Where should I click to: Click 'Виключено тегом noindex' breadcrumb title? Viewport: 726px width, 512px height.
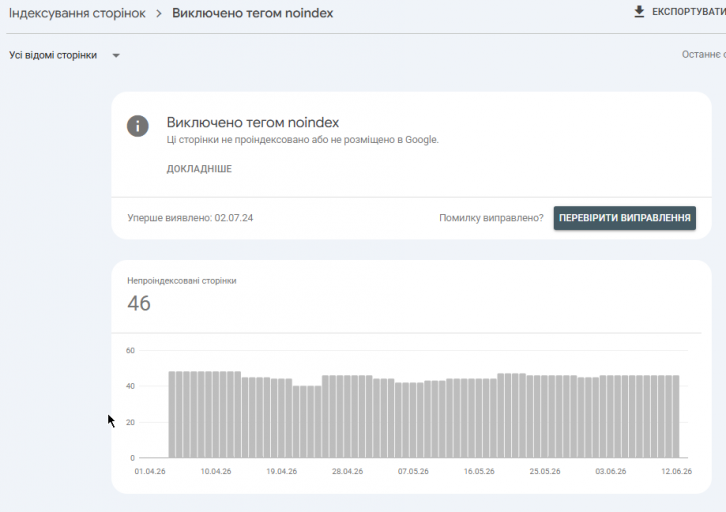pyautogui.click(x=252, y=13)
